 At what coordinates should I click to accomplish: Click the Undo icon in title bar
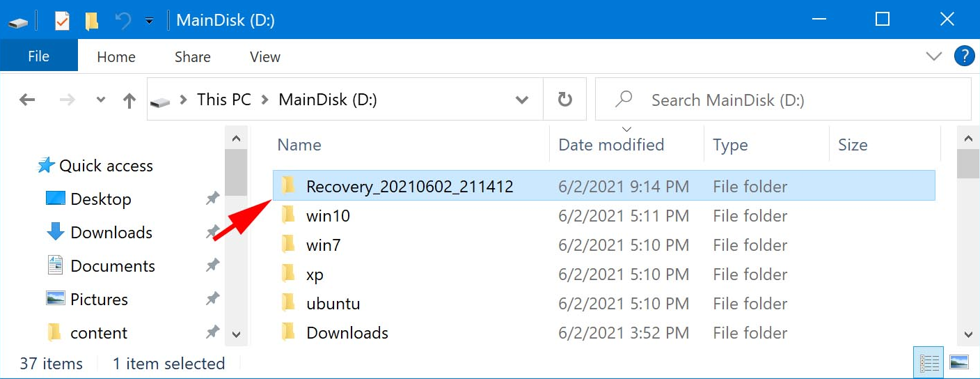pyautogui.click(x=123, y=20)
